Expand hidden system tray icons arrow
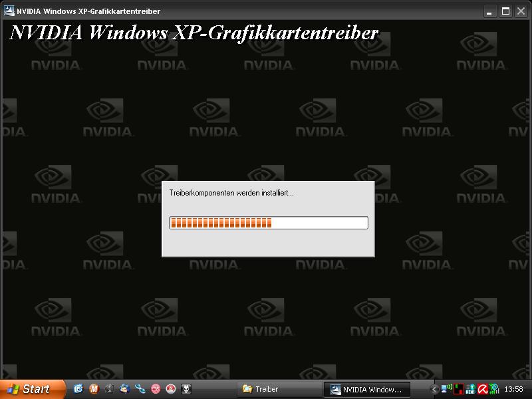 (435, 389)
